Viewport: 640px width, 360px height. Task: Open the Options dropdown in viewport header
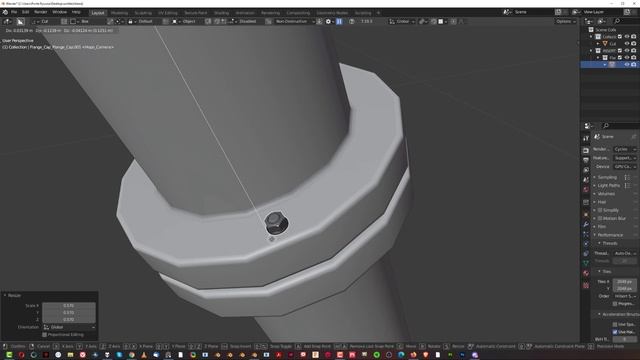[565, 21]
